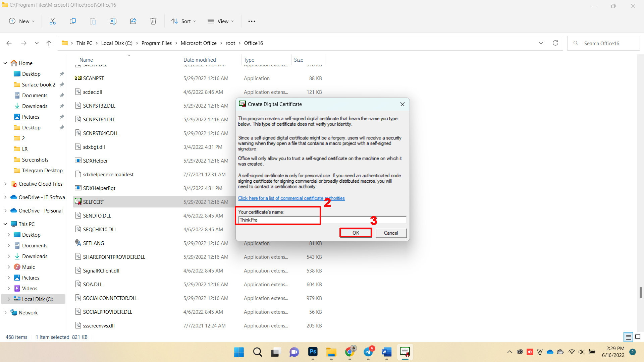The width and height of the screenshot is (644, 362).
Task: Click Local Disk (C:) breadcrumb segment
Action: tap(117, 43)
